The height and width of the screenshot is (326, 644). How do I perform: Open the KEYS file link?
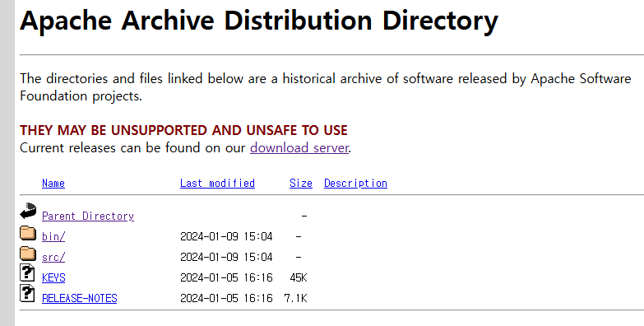[53, 277]
